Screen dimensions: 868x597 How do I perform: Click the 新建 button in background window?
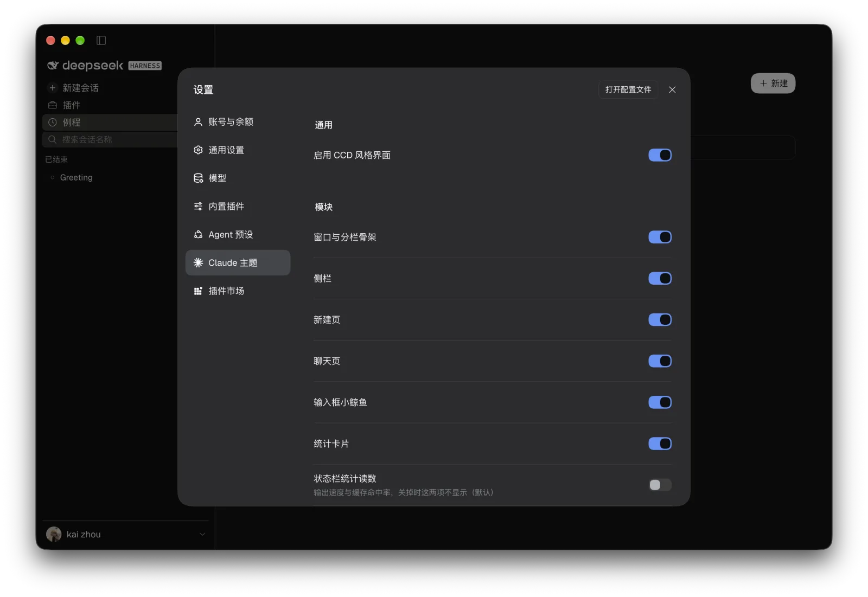point(773,84)
